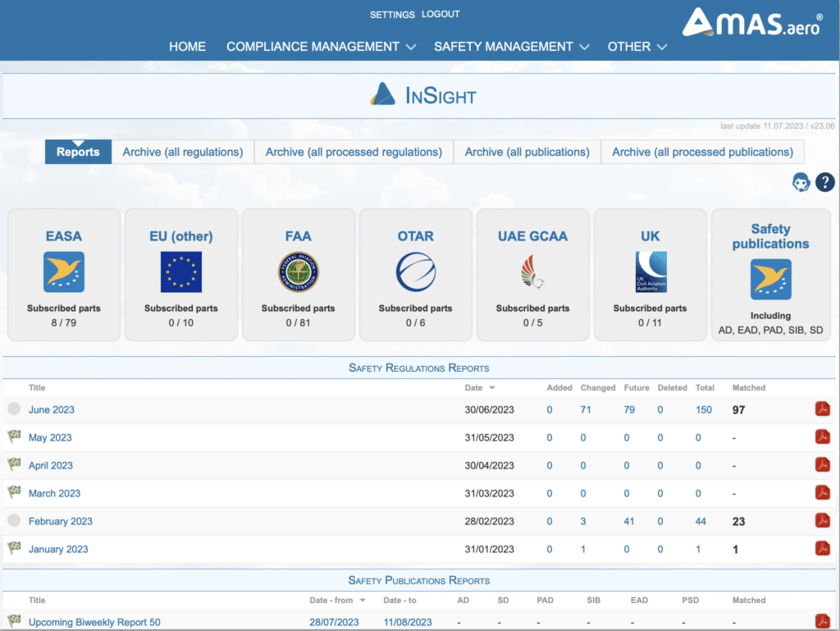Open the support assistant face icon
The width and height of the screenshot is (840, 631).
tap(801, 182)
